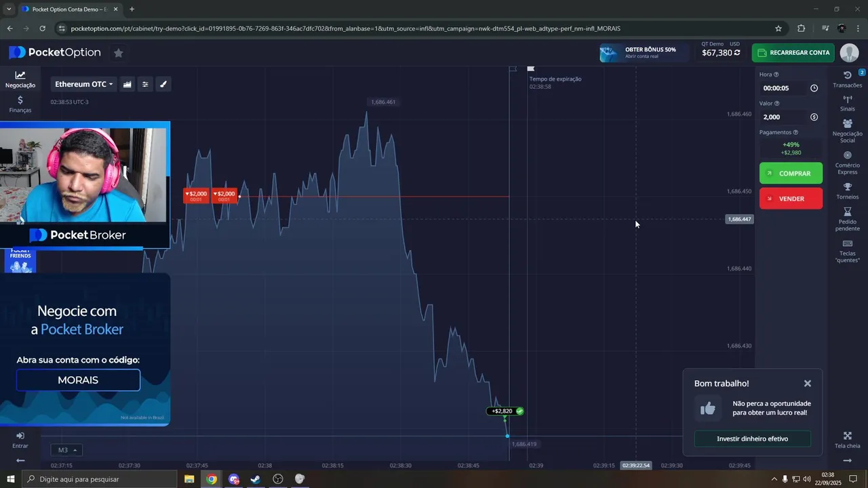Image resolution: width=868 pixels, height=488 pixels.
Task: Click RECARREGAR CONTA button
Action: click(793, 53)
